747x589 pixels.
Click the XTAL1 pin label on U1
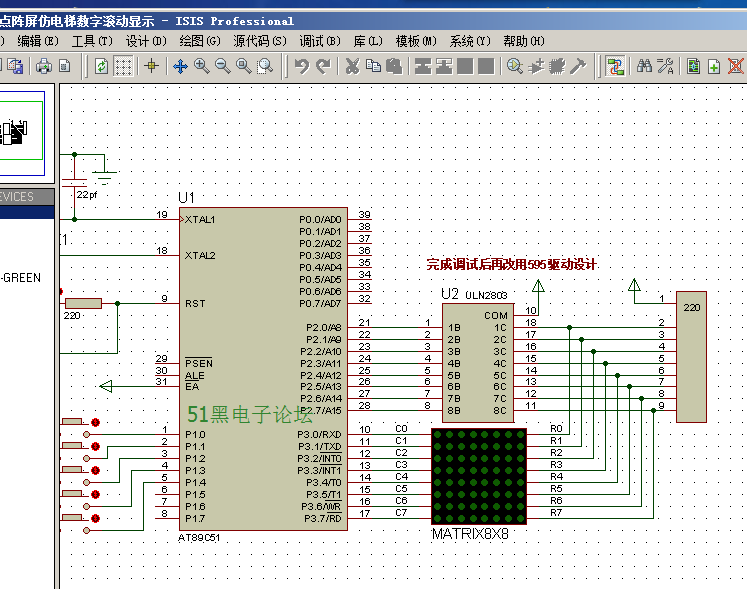(x=200, y=220)
